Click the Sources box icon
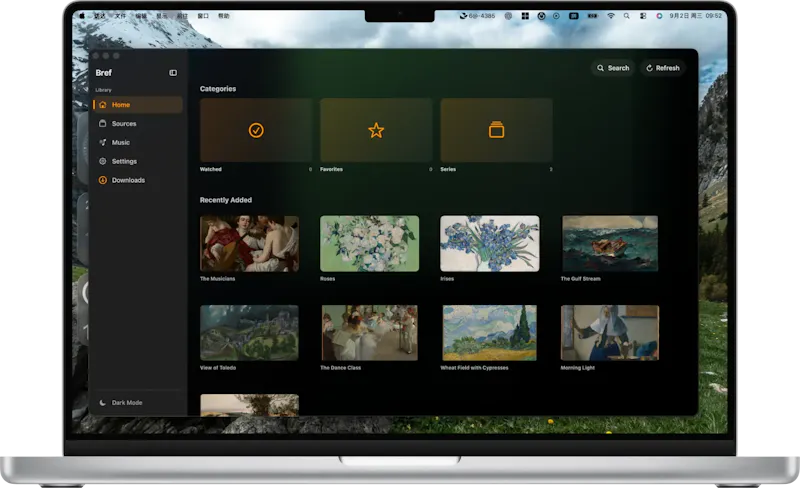800x488 pixels. (103, 124)
